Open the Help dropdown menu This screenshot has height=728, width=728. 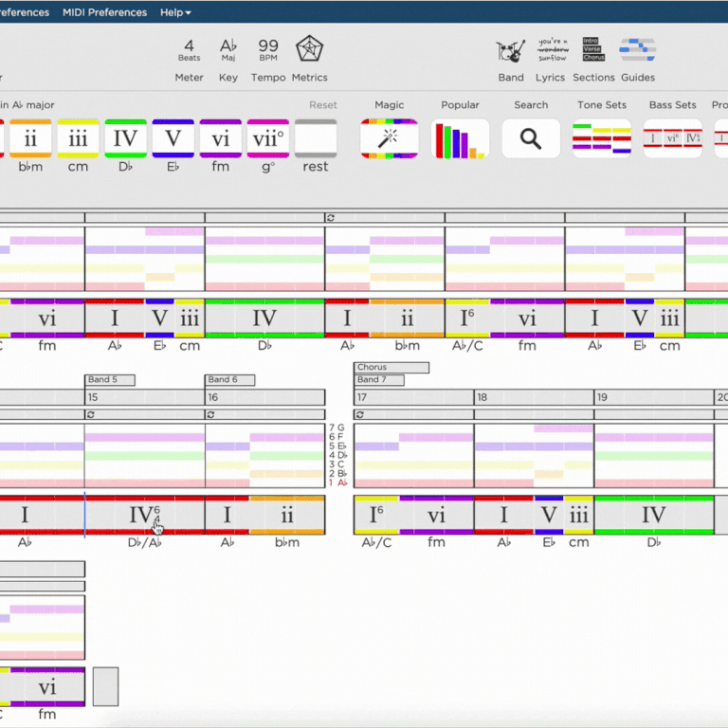(x=175, y=12)
